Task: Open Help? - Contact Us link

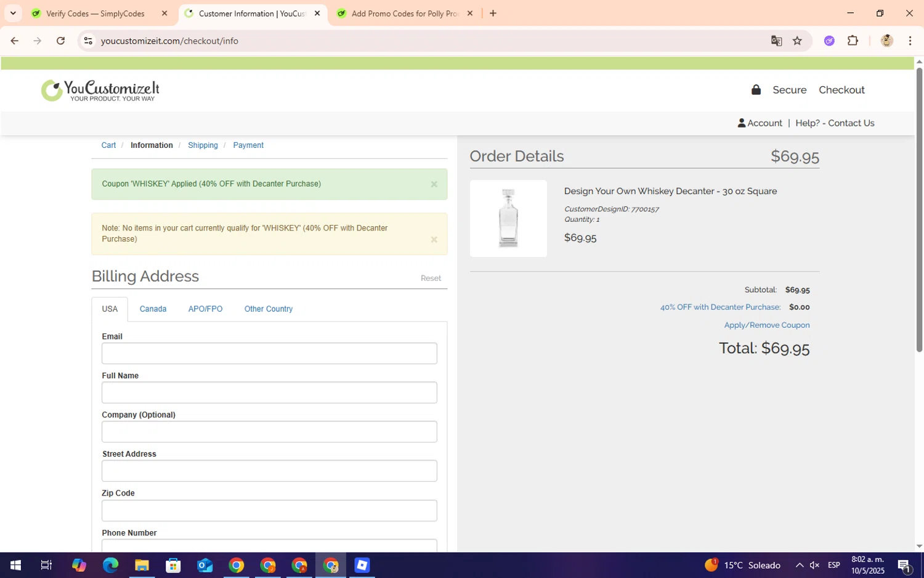Action: 835,123
